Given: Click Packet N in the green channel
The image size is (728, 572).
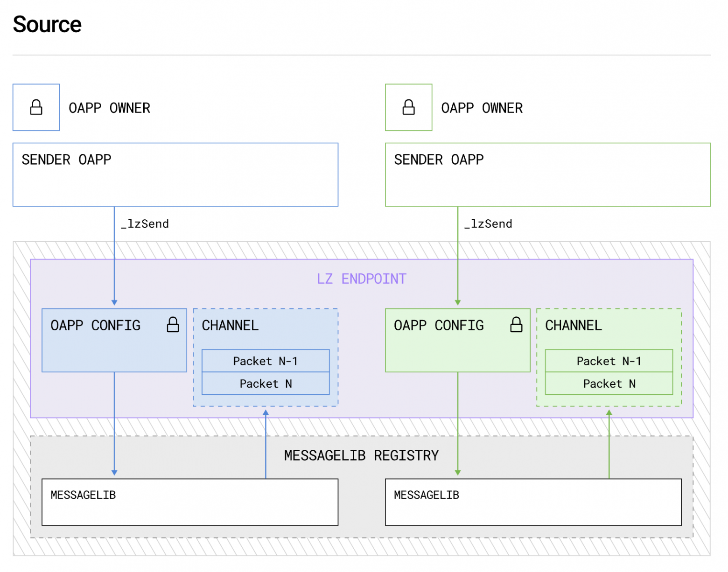Looking at the screenshot, I should click(609, 384).
